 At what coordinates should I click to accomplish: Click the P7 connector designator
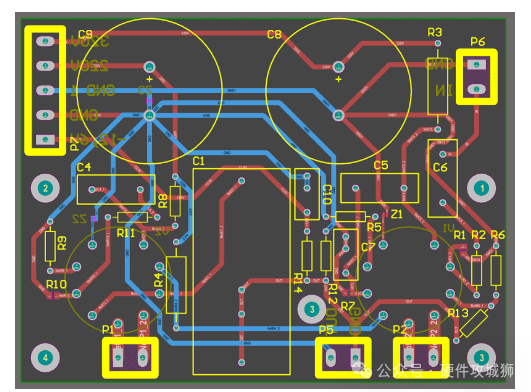75,145
